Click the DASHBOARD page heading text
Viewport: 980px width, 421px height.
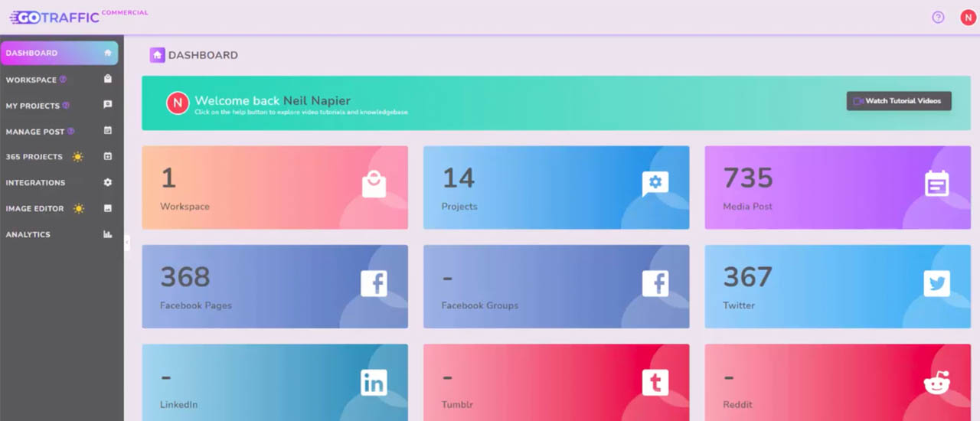[203, 55]
